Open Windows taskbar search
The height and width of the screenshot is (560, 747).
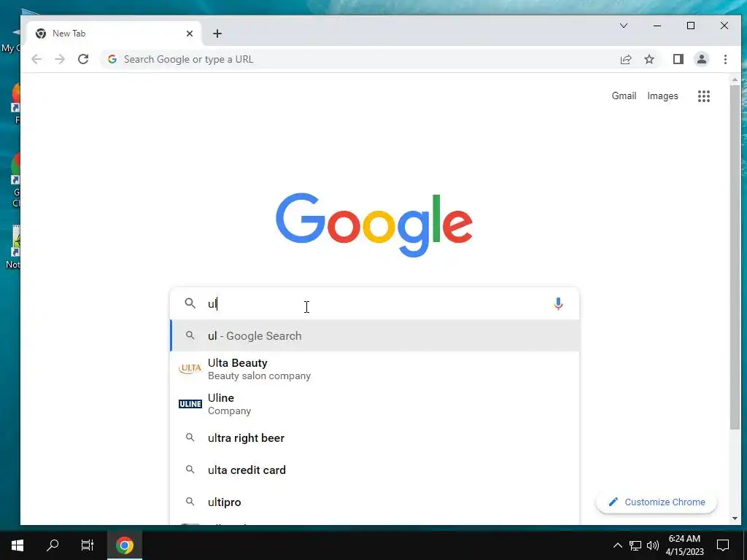(x=53, y=545)
